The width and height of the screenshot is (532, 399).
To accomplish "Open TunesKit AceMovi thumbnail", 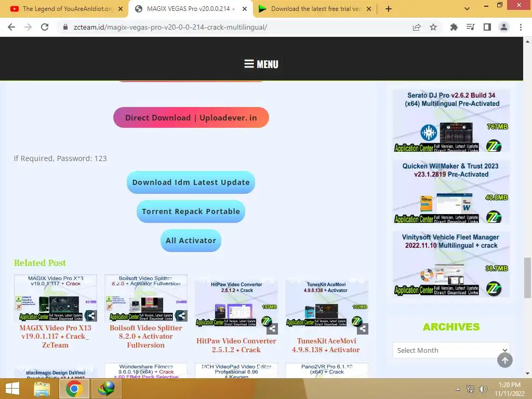I will (x=327, y=303).
